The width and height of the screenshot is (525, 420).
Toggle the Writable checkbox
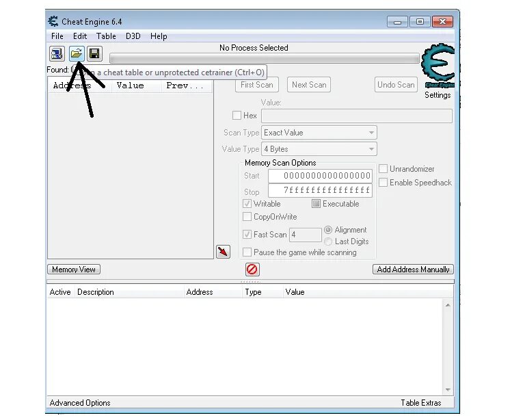(247, 204)
